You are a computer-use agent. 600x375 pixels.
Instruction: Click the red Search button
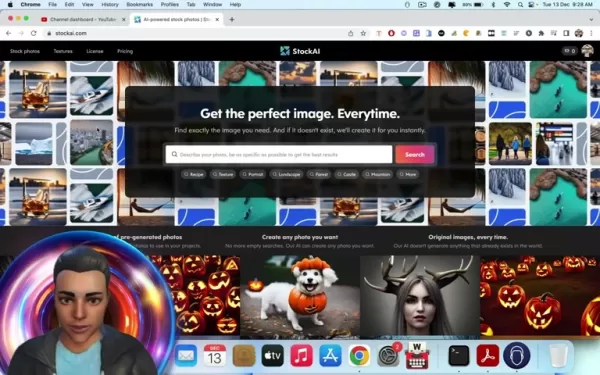pyautogui.click(x=415, y=155)
